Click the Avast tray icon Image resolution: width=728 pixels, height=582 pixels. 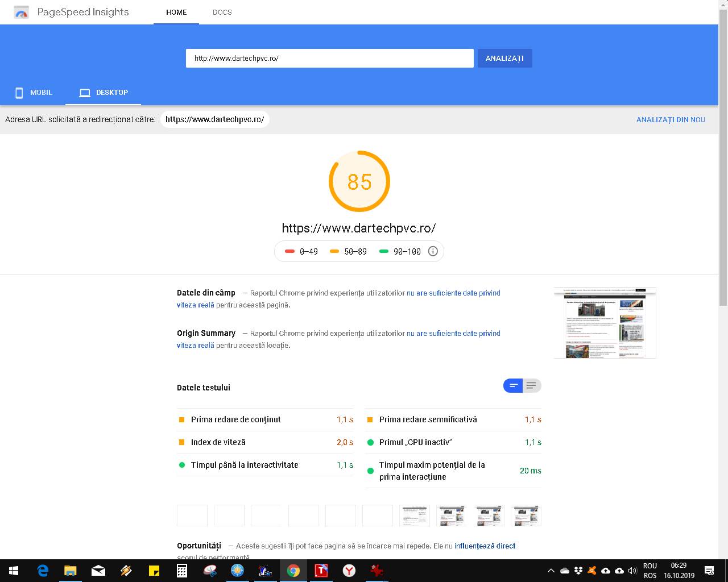coord(592,571)
